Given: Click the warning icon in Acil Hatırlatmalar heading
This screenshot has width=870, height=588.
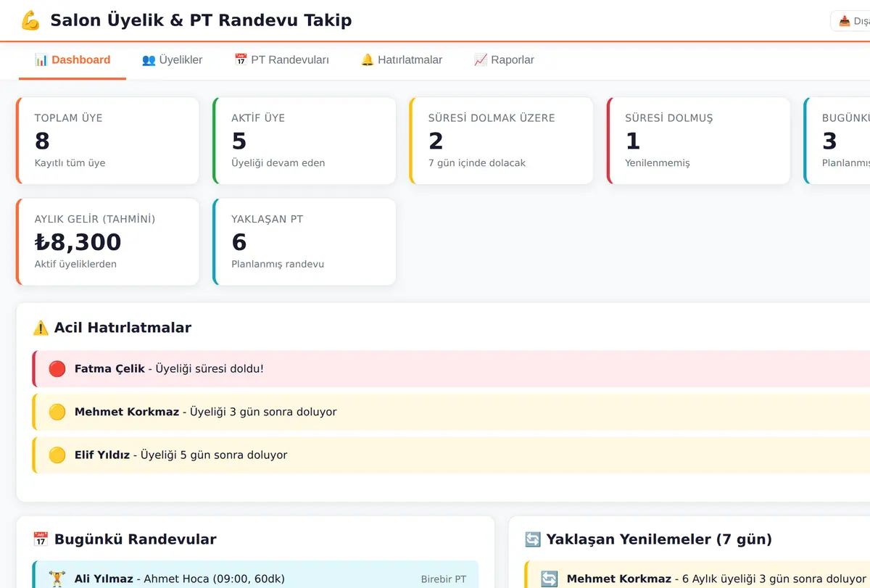Looking at the screenshot, I should [x=41, y=328].
